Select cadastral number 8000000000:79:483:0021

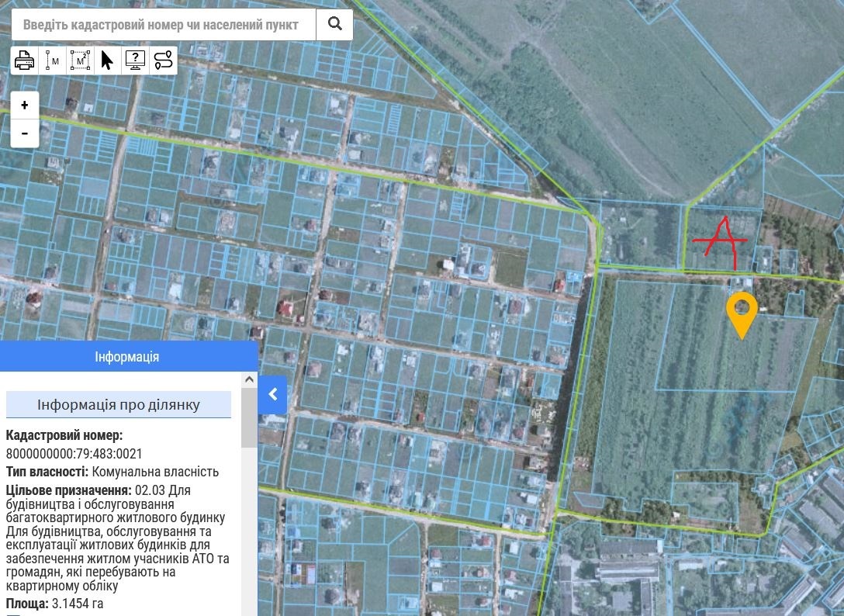coord(74,453)
